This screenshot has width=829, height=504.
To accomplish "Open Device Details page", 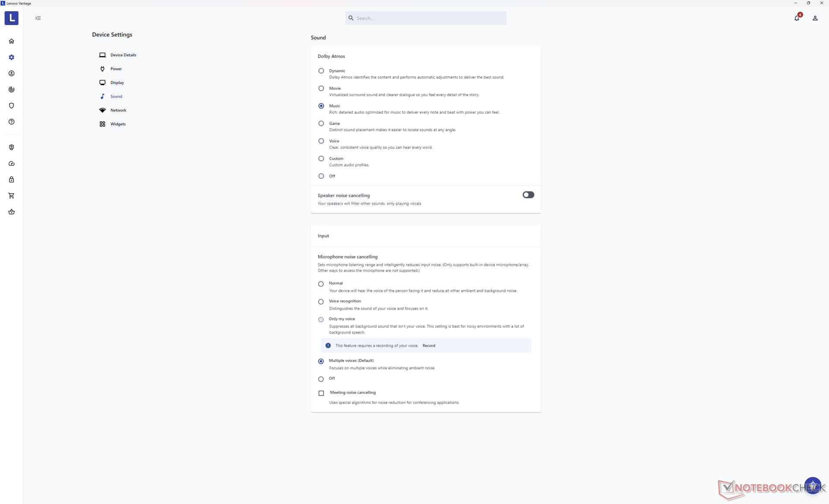I will (123, 55).
